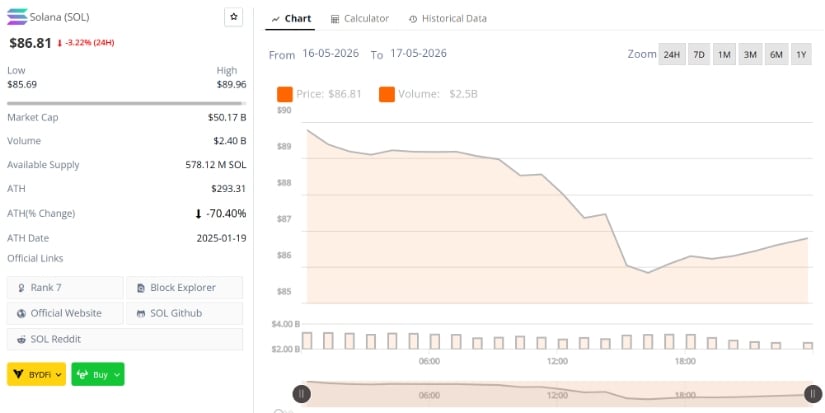This screenshot has width=825, height=413.
Task: Set chart zoom to 6M
Action: pos(776,54)
